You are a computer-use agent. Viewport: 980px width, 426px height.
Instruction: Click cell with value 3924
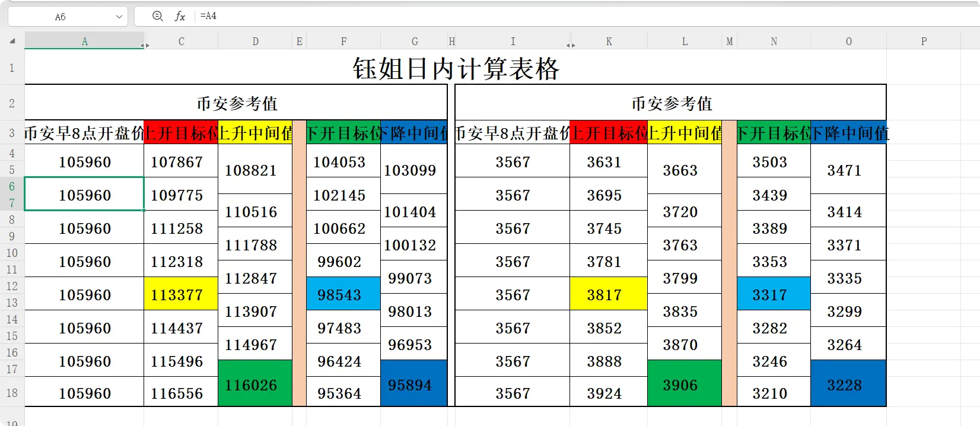609,392
